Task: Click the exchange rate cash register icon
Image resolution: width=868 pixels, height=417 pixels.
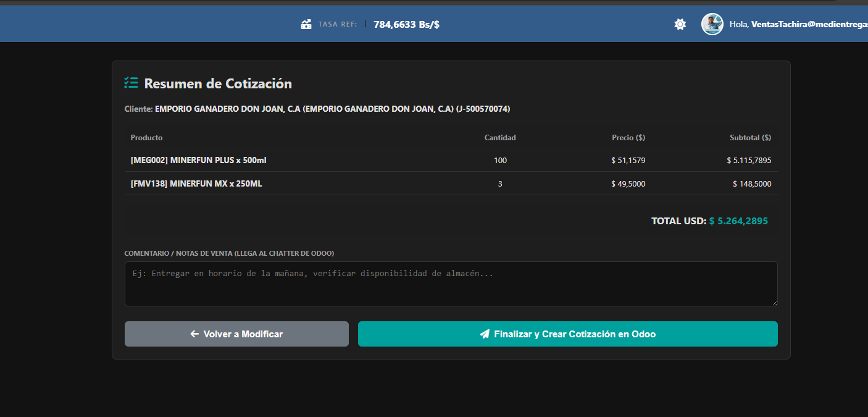Action: pyautogui.click(x=306, y=25)
